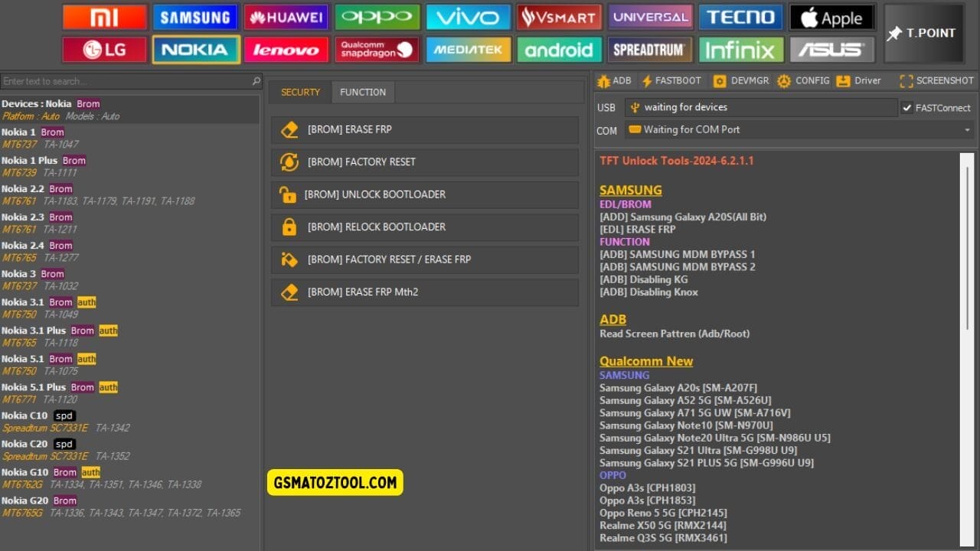
Task: Click the Apple brand logo
Action: [x=832, y=17]
